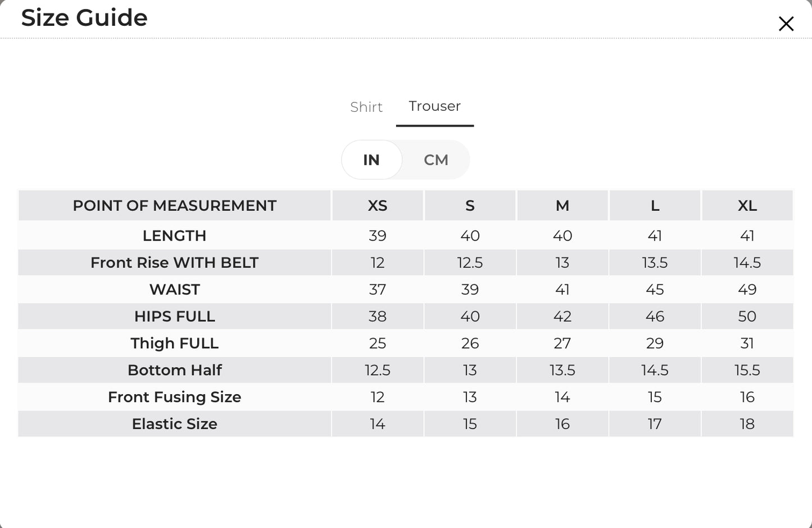This screenshot has width=812, height=528.
Task: Switch to the Shirt tab
Action: [x=366, y=107]
